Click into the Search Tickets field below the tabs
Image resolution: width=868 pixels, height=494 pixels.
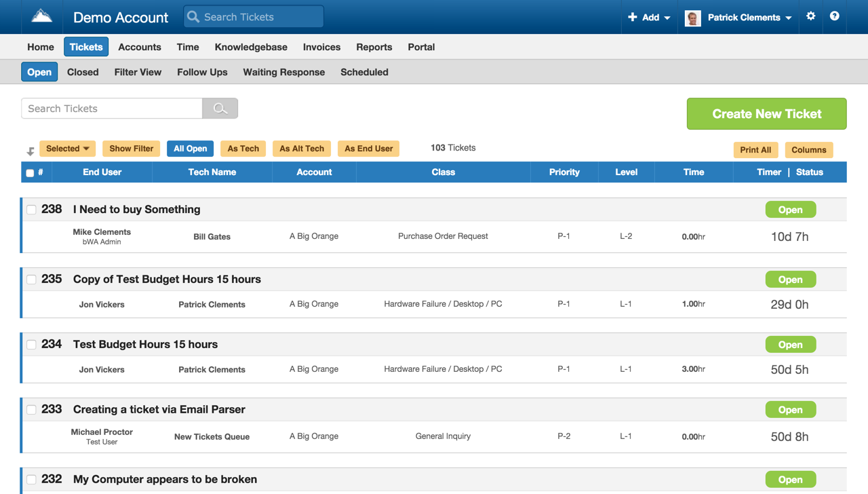[x=112, y=109]
